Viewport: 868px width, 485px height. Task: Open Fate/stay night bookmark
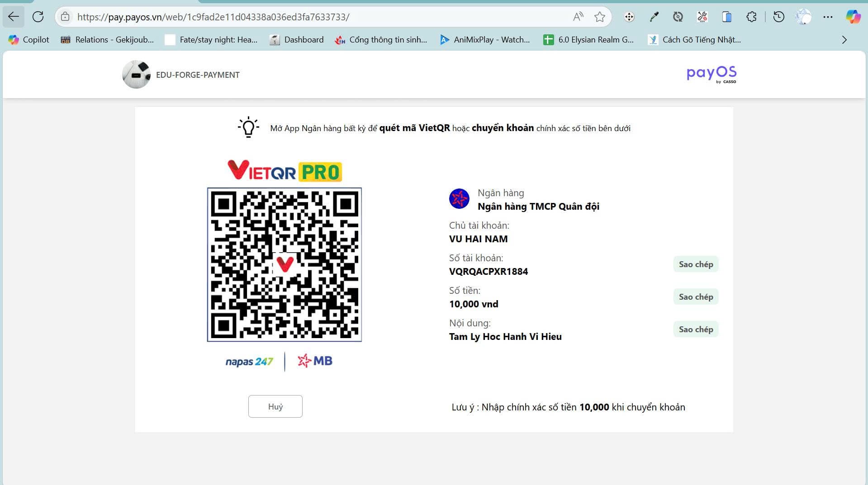pyautogui.click(x=211, y=40)
